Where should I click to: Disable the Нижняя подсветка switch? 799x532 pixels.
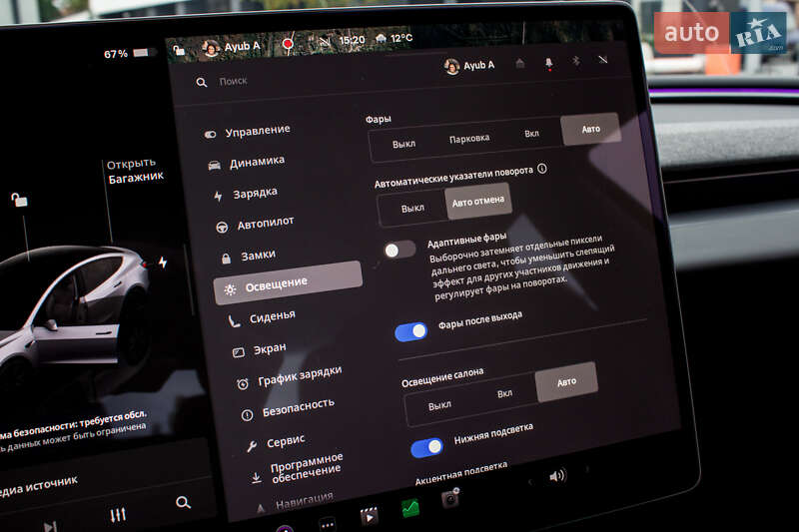coord(426,447)
